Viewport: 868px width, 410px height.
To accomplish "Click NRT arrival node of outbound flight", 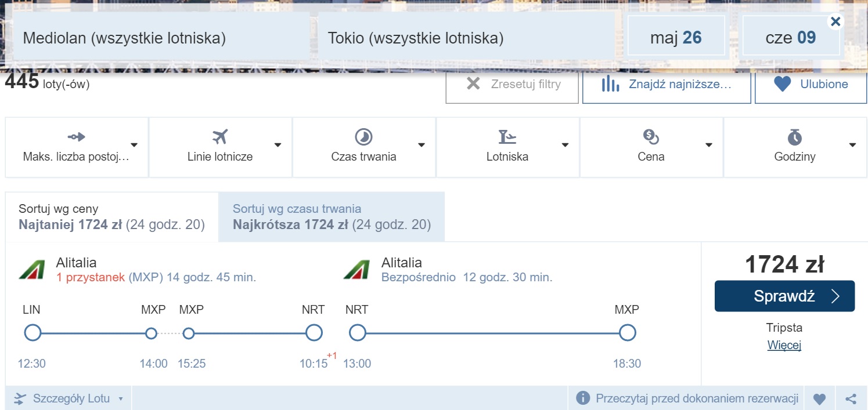I will tap(314, 333).
